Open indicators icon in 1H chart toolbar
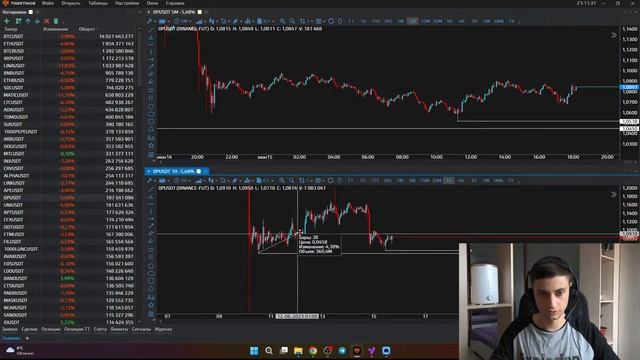640x360 pixels. (247, 180)
